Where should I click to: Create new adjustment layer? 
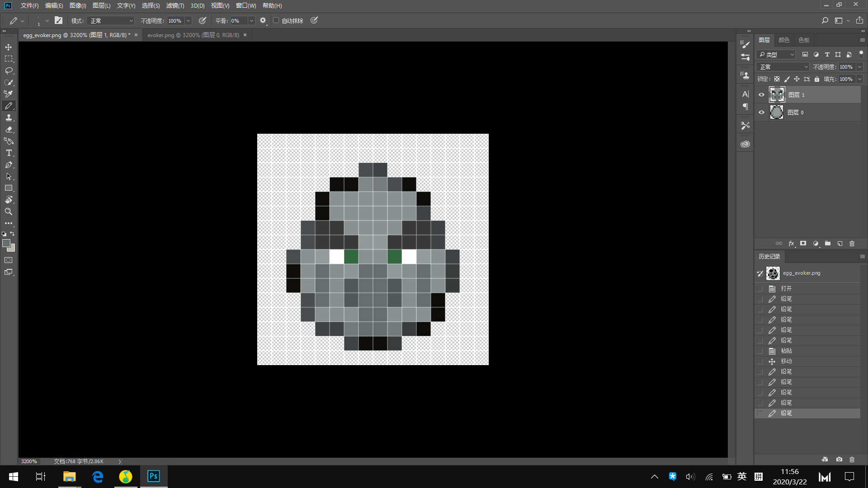point(816,244)
